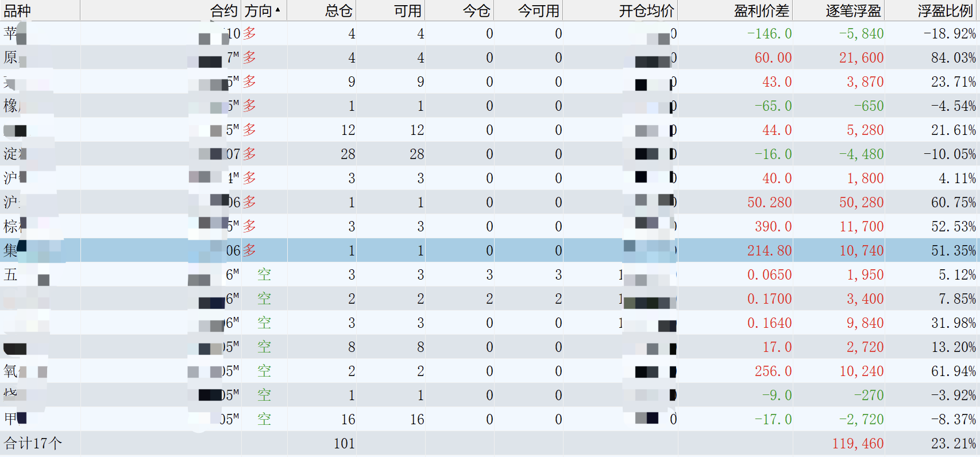Select the row with floating profit 50,280

[861, 203]
